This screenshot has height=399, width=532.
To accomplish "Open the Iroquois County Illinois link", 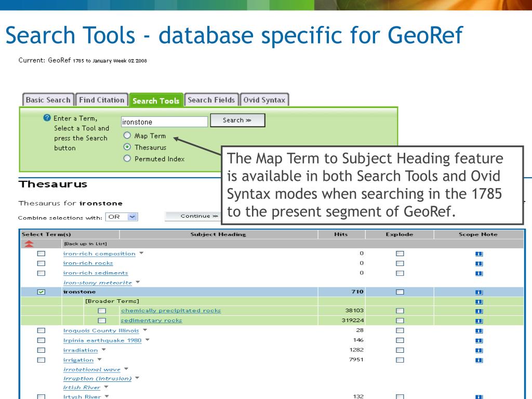I will [x=101, y=330].
